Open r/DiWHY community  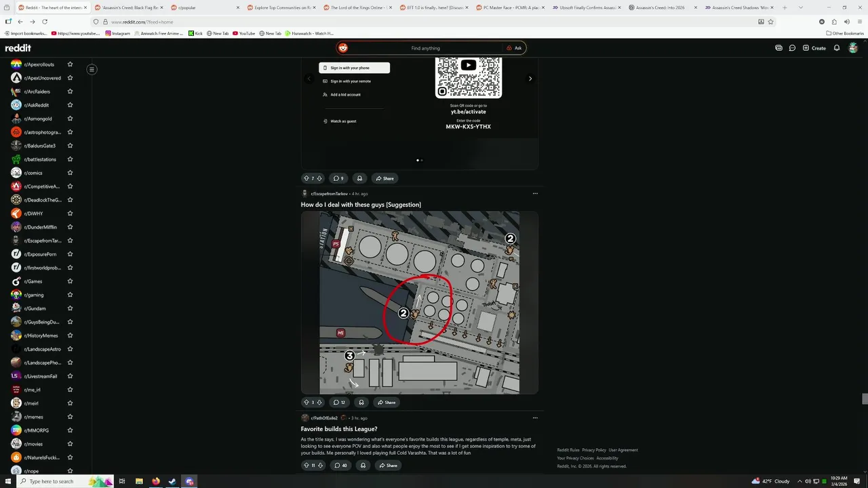click(x=33, y=213)
